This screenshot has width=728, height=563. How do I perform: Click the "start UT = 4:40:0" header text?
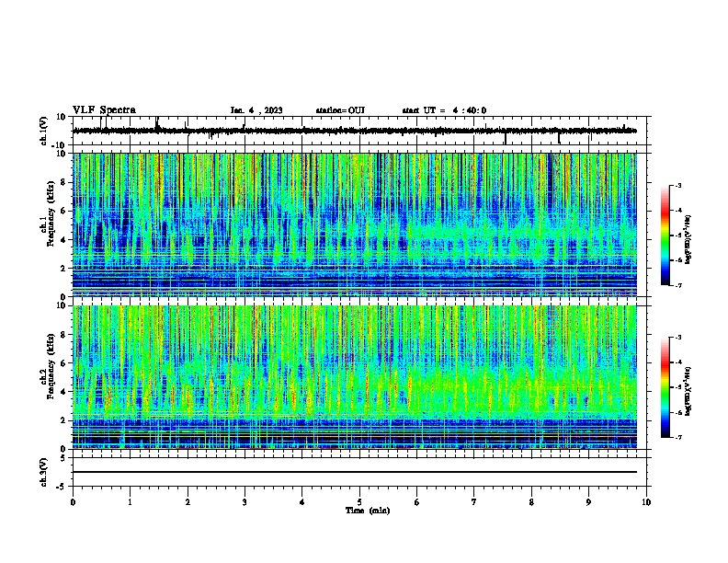[444, 110]
